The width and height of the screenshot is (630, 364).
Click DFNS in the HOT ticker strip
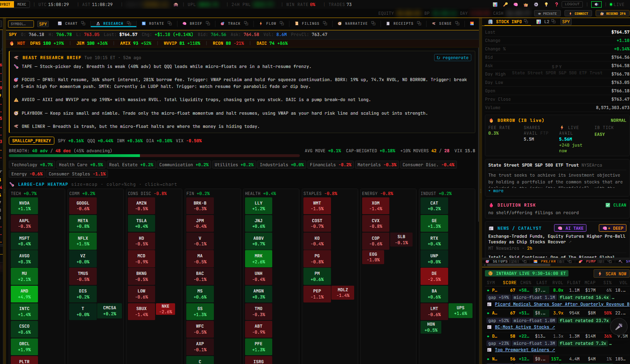pos(47,43)
